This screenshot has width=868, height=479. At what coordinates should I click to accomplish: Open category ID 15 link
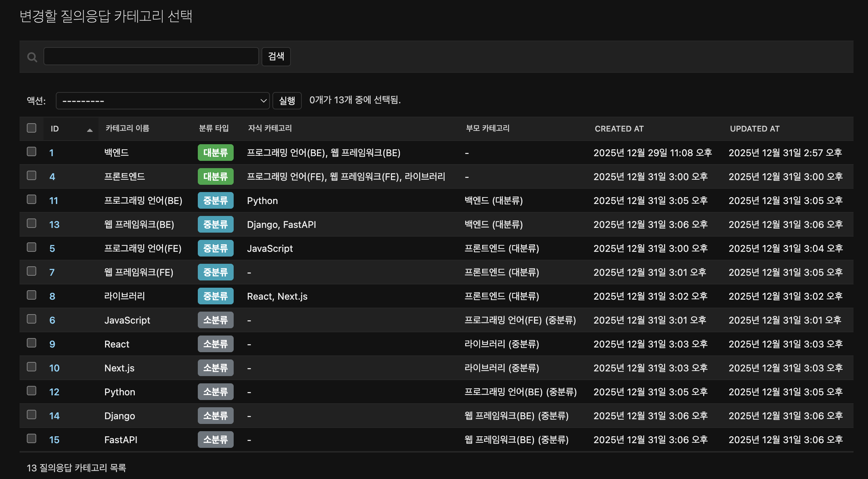54,440
